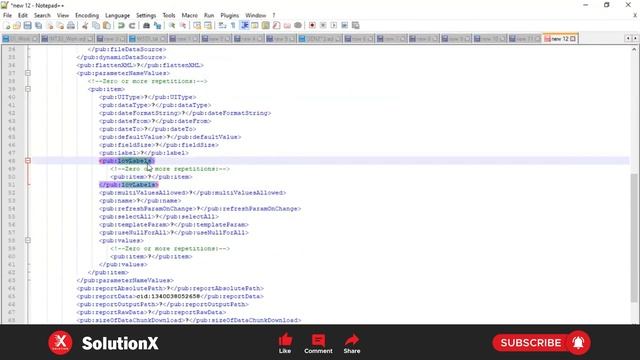
Task: Open the File menu
Action: coord(7,16)
